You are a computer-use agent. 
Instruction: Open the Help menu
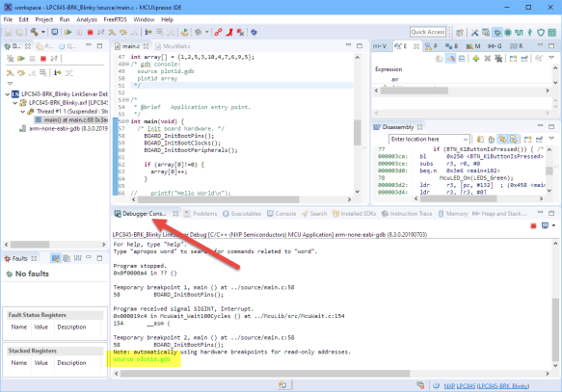pos(167,19)
